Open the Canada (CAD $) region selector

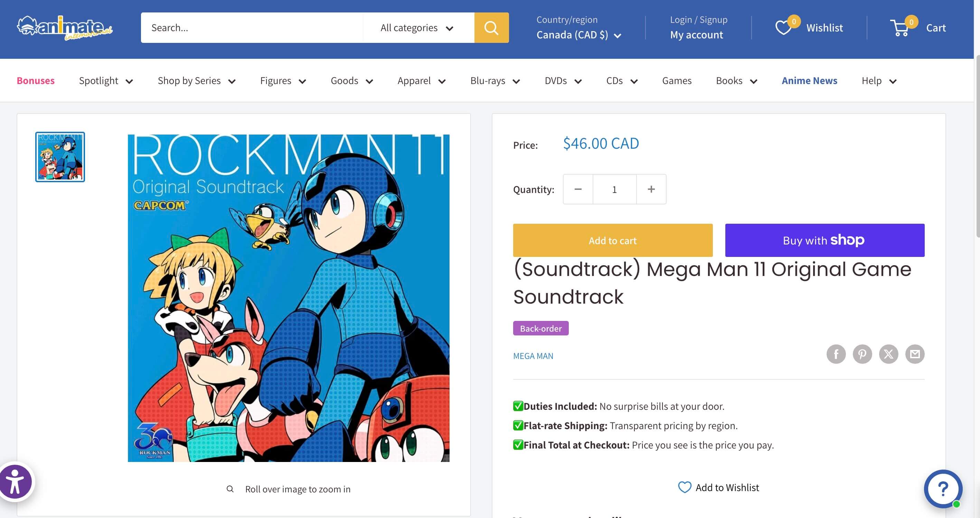(x=579, y=35)
